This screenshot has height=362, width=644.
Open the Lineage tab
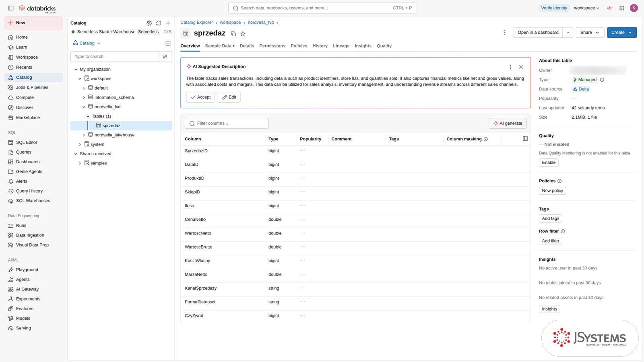(341, 46)
